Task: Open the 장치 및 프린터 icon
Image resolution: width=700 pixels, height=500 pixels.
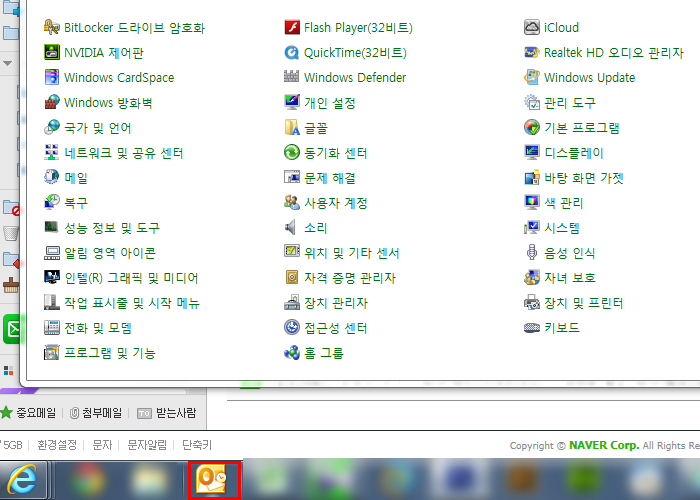Action: coord(532,303)
